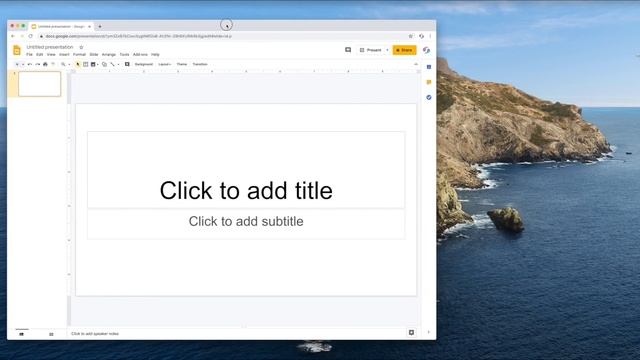Collapse the side panel with bottom-right arrow

pos(429,332)
